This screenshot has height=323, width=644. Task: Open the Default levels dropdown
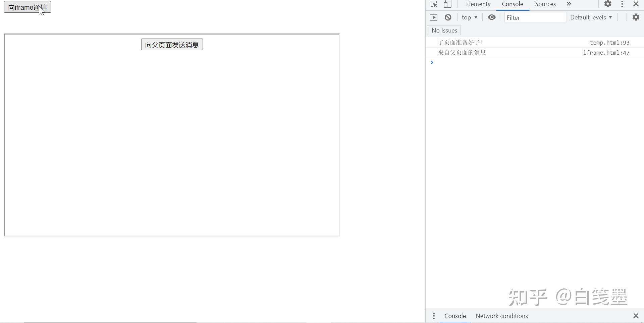[591, 17]
